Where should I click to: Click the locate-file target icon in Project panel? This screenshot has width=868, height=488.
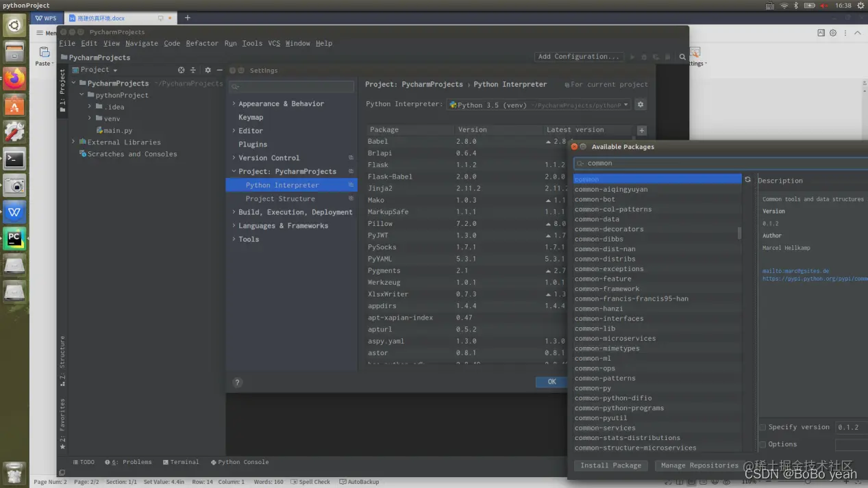pyautogui.click(x=181, y=70)
